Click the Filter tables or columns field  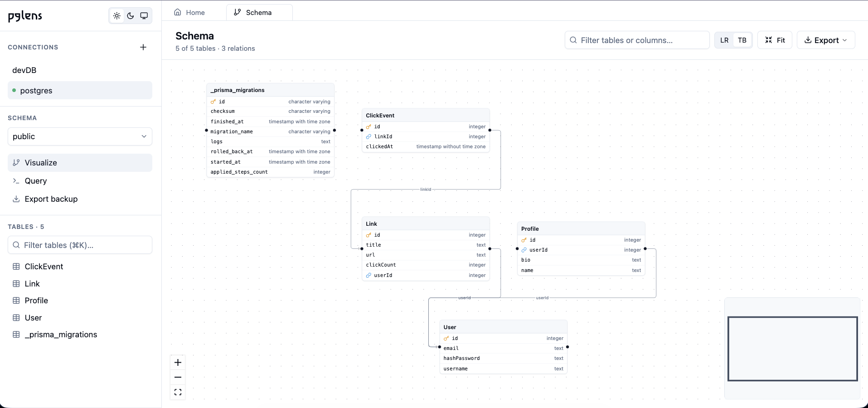[x=637, y=40]
